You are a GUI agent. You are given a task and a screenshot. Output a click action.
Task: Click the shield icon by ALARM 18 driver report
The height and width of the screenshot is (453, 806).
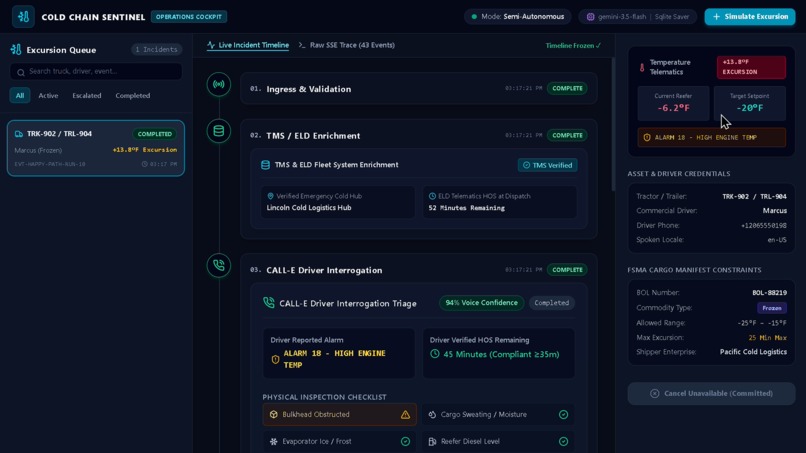click(x=276, y=359)
